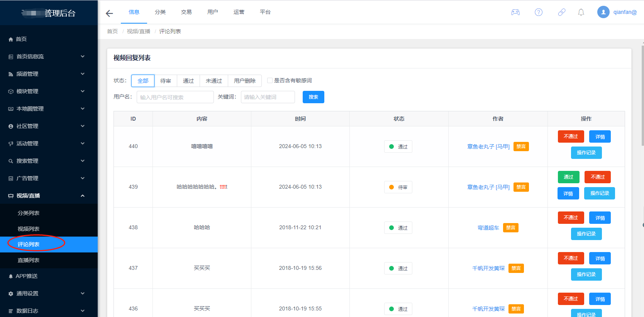Expand the 社区管理 menu chevron
Screen dimensions: 644x317
click(83, 126)
